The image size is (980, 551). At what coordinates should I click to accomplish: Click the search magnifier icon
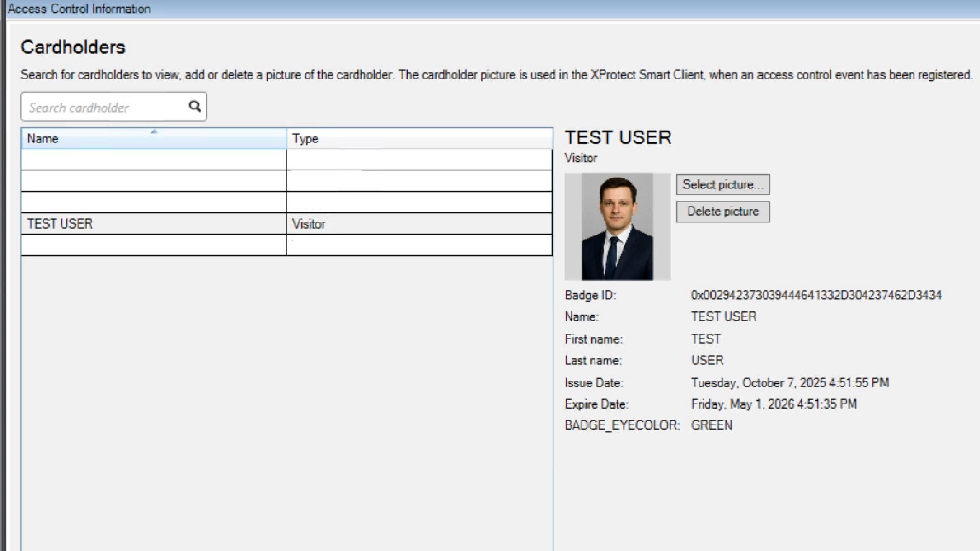194,106
